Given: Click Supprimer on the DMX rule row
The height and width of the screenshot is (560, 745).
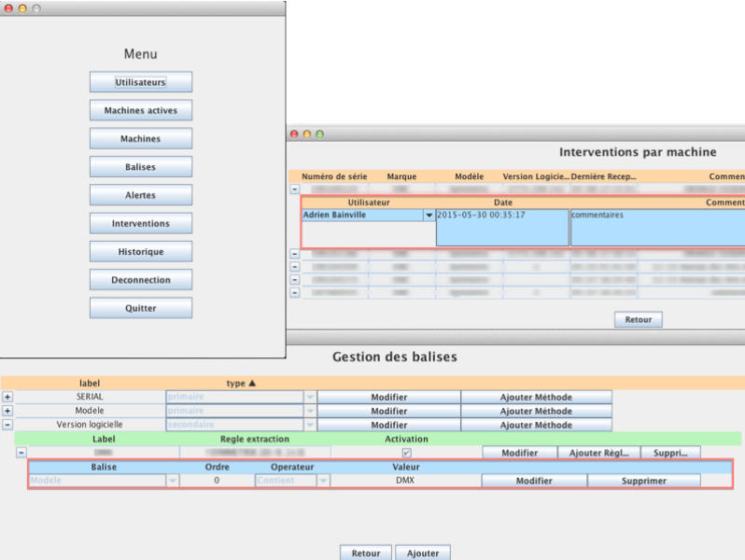Looking at the screenshot, I should (x=644, y=482).
